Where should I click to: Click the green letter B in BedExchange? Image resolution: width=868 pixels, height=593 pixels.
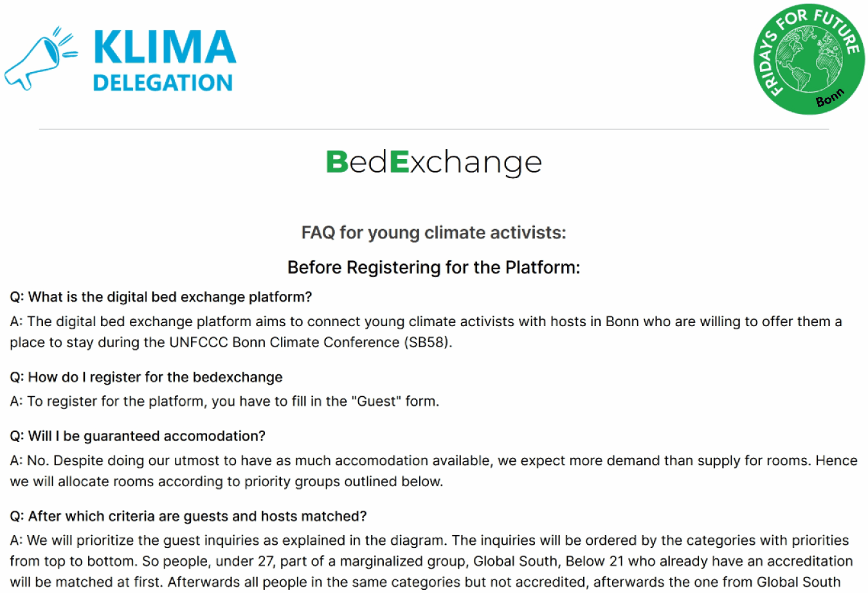336,162
